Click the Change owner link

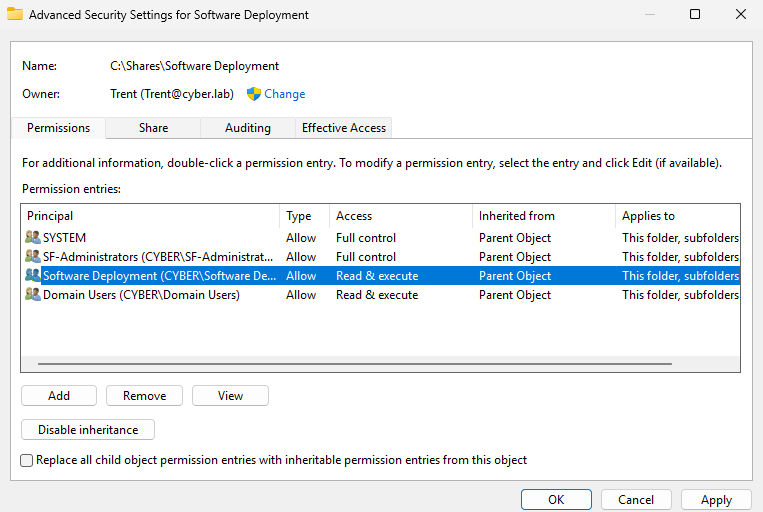tap(284, 94)
